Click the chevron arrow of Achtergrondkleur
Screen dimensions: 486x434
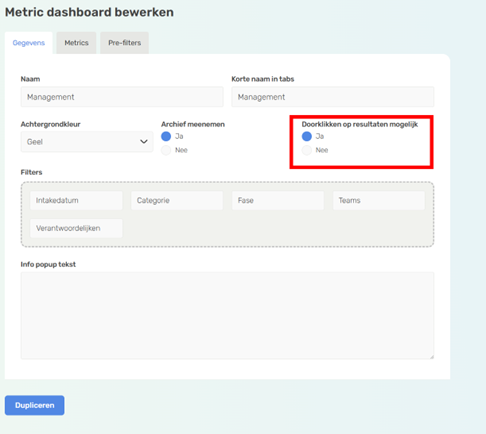[144, 142]
